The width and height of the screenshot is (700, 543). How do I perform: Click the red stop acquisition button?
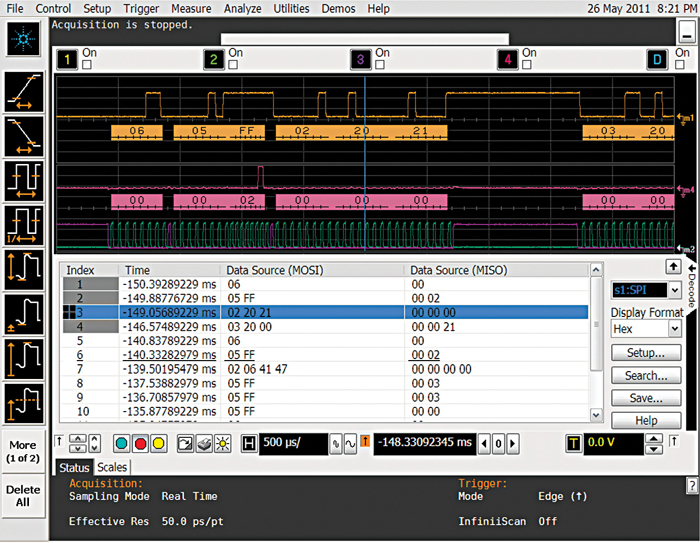coord(140,443)
